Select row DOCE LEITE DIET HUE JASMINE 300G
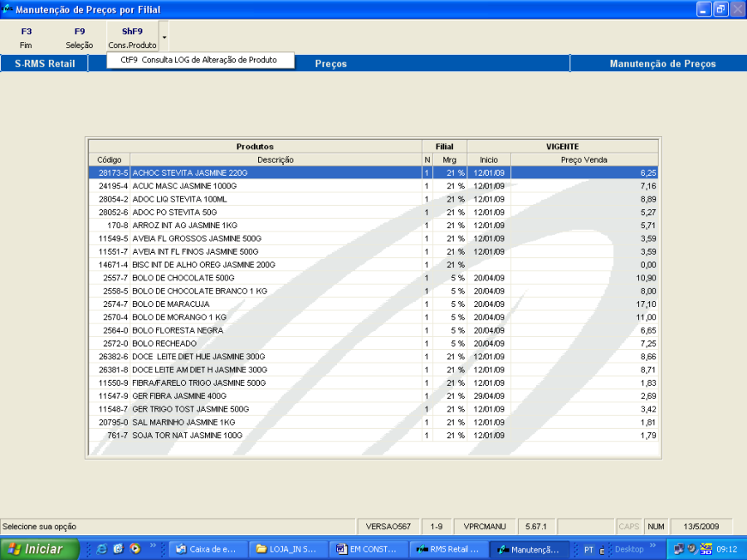Viewport: 747px width, 560px height. point(373,357)
